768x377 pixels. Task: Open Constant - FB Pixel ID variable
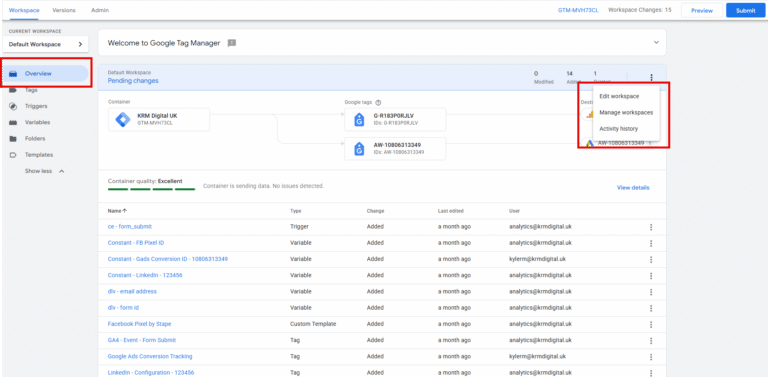(x=136, y=243)
